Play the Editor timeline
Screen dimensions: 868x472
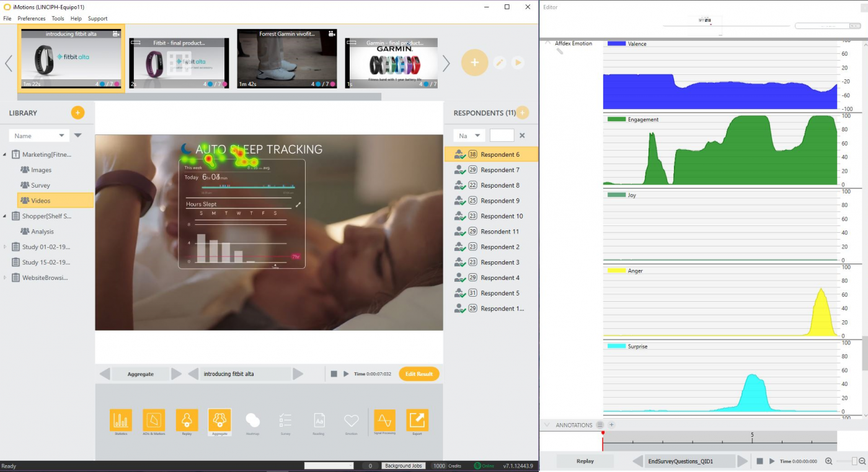772,461
